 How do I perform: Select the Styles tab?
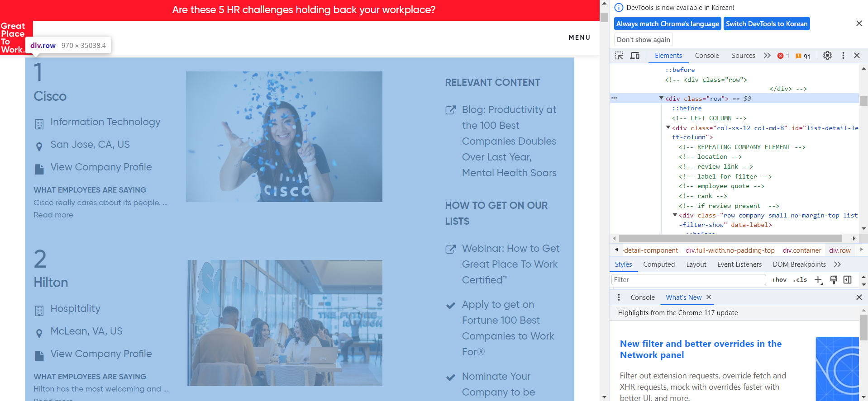[x=623, y=264]
